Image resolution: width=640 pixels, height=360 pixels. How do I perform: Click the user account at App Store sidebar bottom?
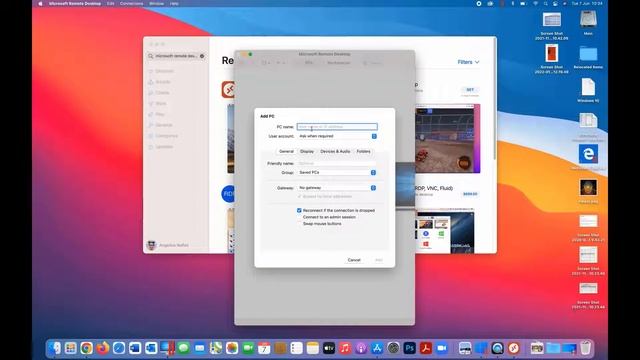(x=168, y=245)
